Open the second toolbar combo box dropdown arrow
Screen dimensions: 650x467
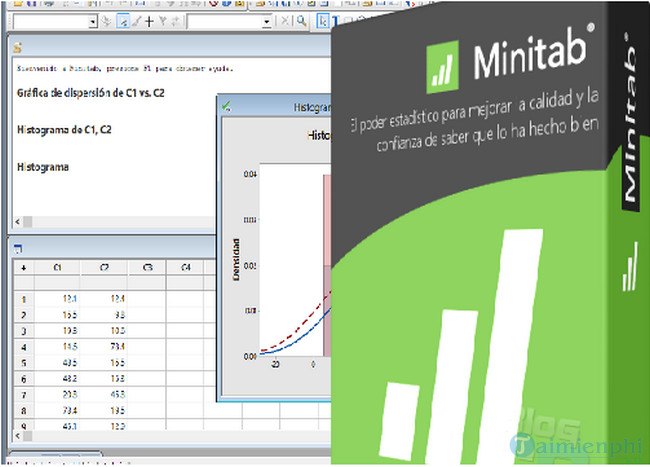(267, 22)
